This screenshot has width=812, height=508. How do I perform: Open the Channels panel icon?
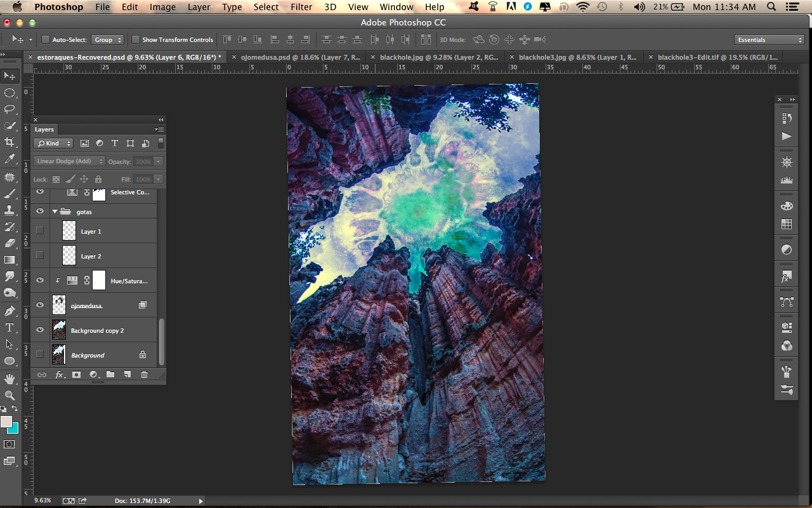787,346
